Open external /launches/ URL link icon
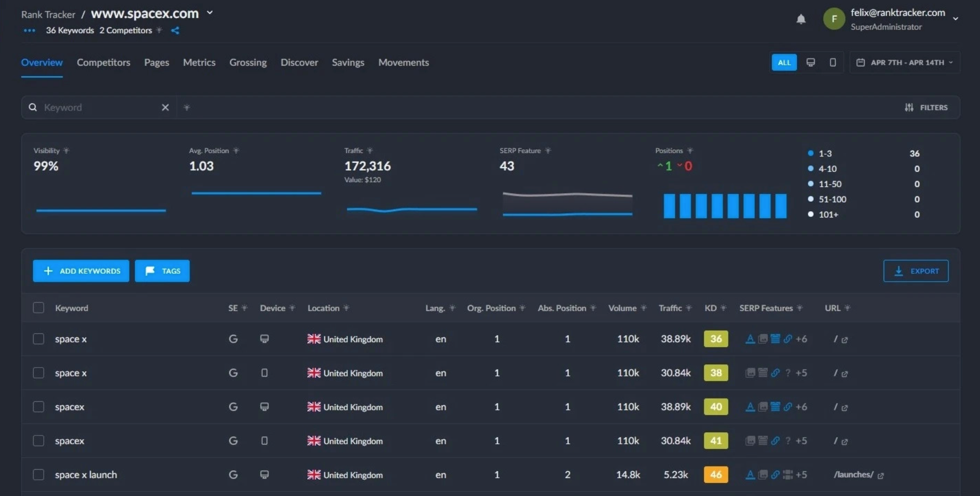The width and height of the screenshot is (980, 496). pos(881,475)
